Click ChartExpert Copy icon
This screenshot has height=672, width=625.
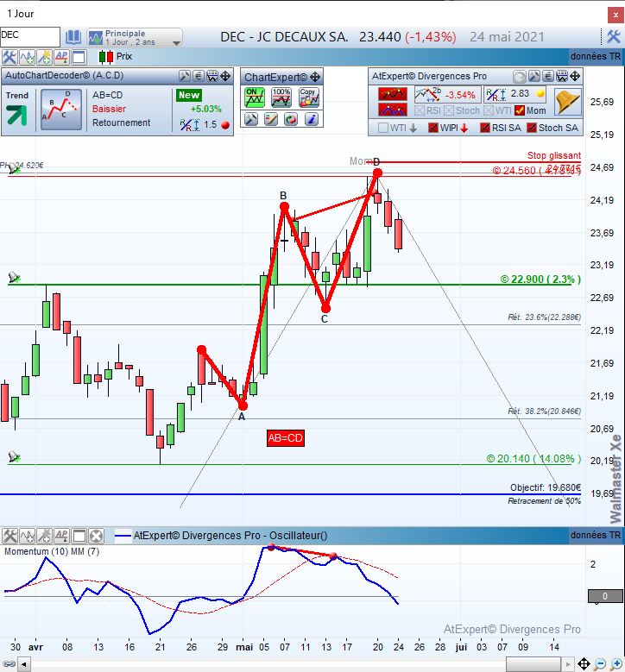click(309, 97)
